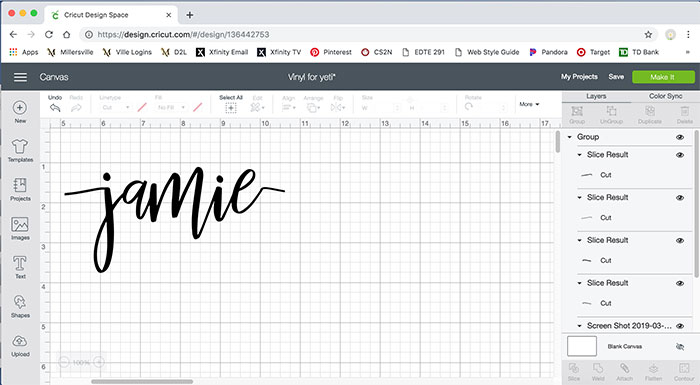This screenshot has width=700, height=385.
Task: Zoom in with the plus icon
Action: (x=99, y=362)
